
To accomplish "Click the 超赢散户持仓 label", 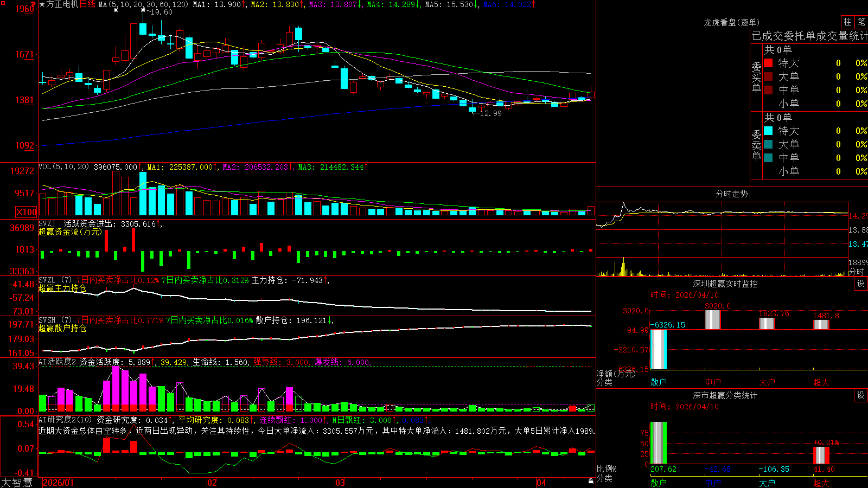I will point(62,328).
